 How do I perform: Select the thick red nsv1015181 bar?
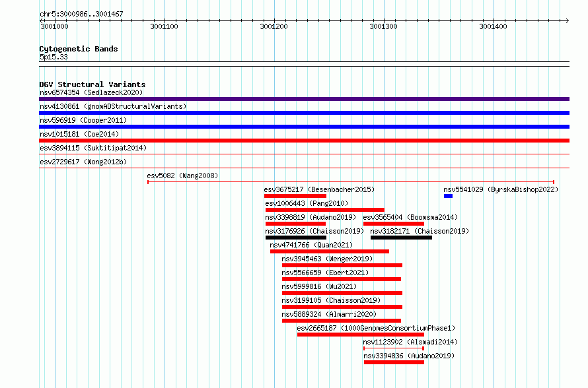304,141
